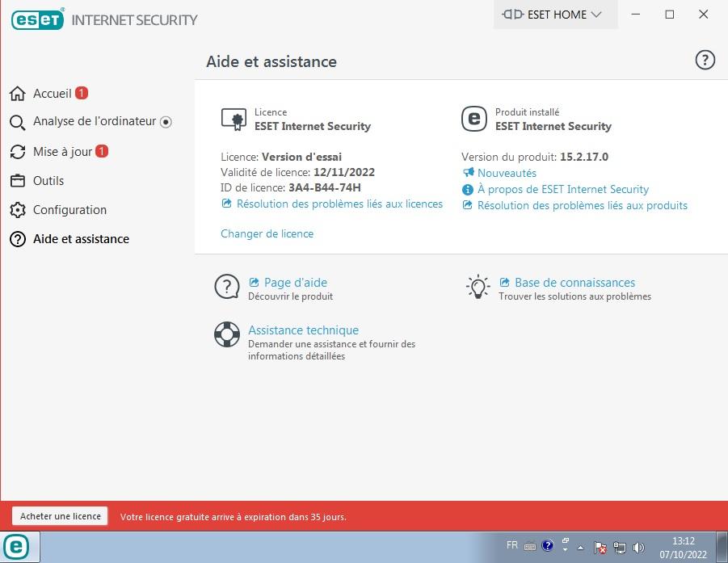Click the ESET product 'e' icon
This screenshot has height=563, width=728.
pyautogui.click(x=474, y=119)
